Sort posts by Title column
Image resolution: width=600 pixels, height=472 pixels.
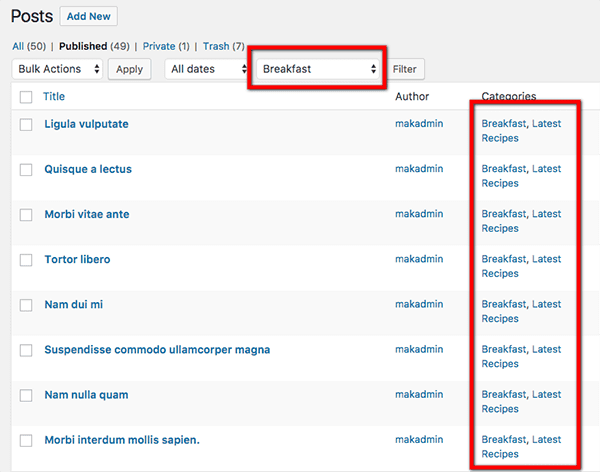tap(53, 97)
